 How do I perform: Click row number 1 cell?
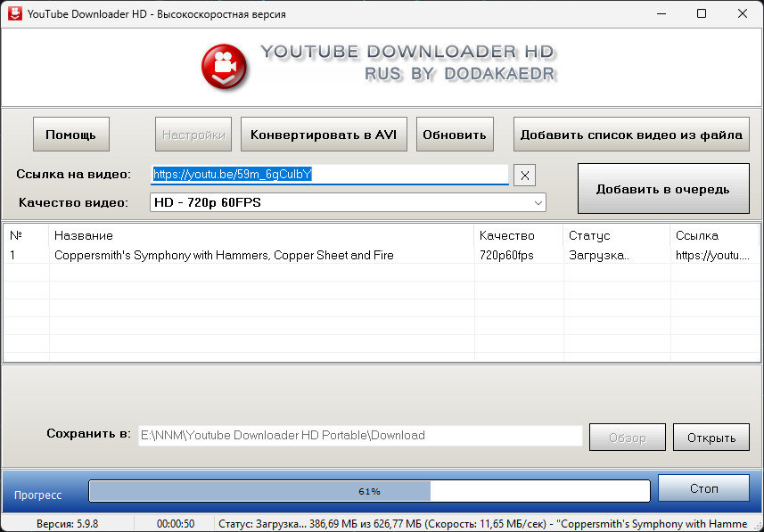(x=12, y=255)
